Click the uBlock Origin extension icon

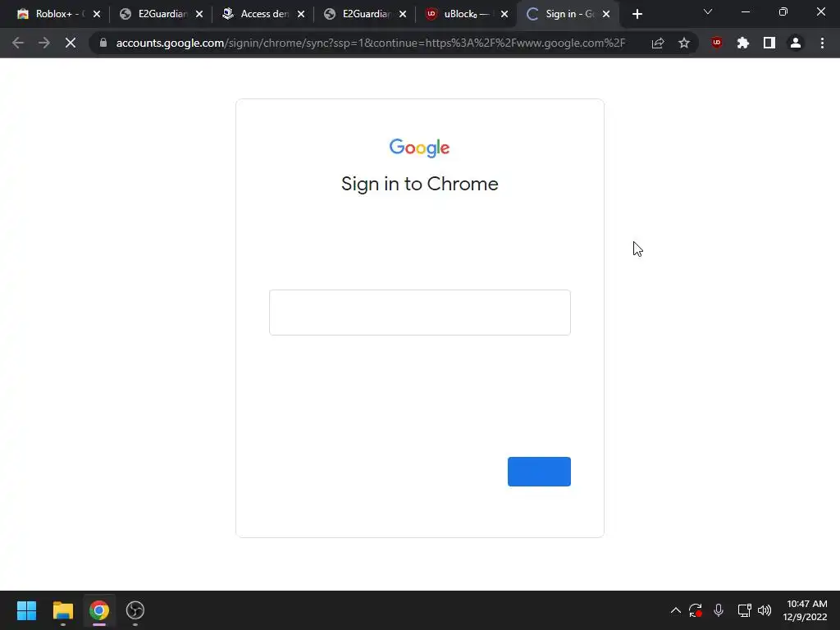click(x=717, y=43)
